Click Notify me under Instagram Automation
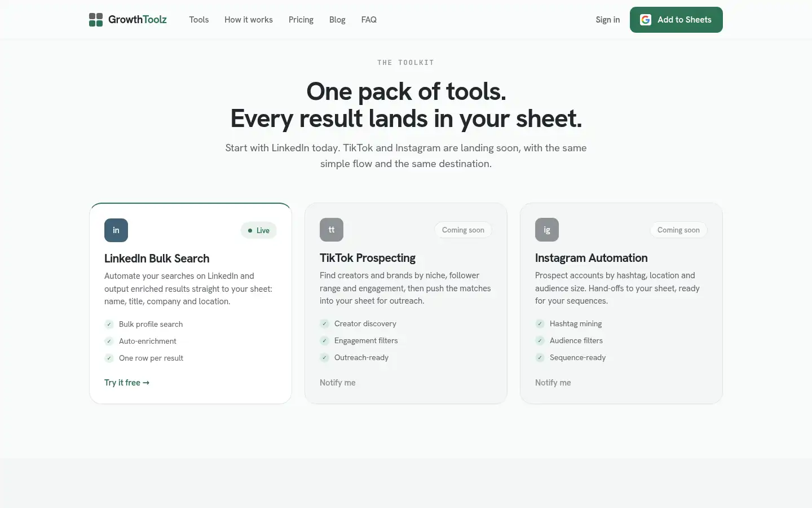The image size is (812, 508). pyautogui.click(x=553, y=383)
